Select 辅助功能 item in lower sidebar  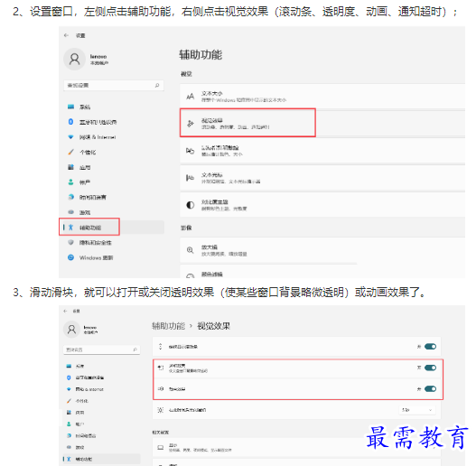(x=101, y=459)
